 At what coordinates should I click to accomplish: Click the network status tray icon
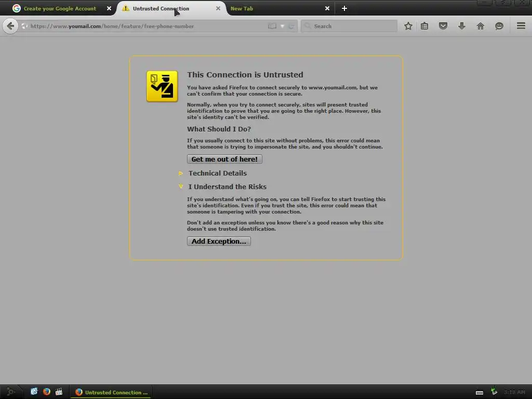pyautogui.click(x=495, y=392)
